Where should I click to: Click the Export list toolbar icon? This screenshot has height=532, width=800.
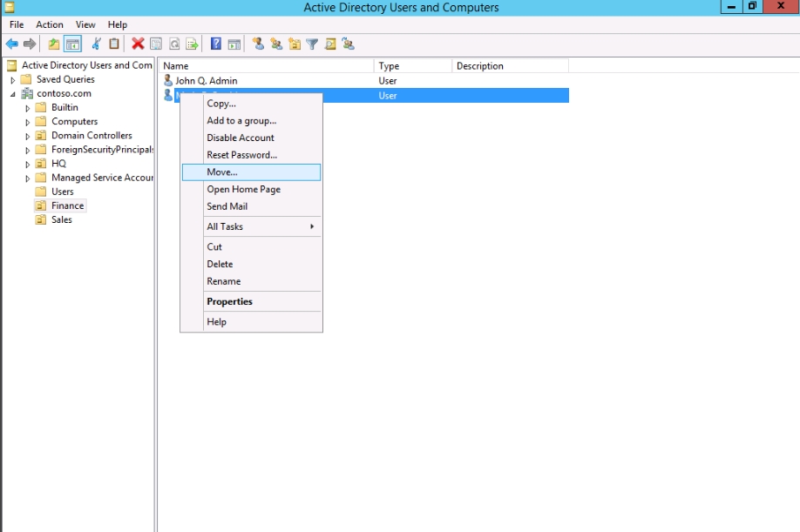pyautogui.click(x=192, y=44)
